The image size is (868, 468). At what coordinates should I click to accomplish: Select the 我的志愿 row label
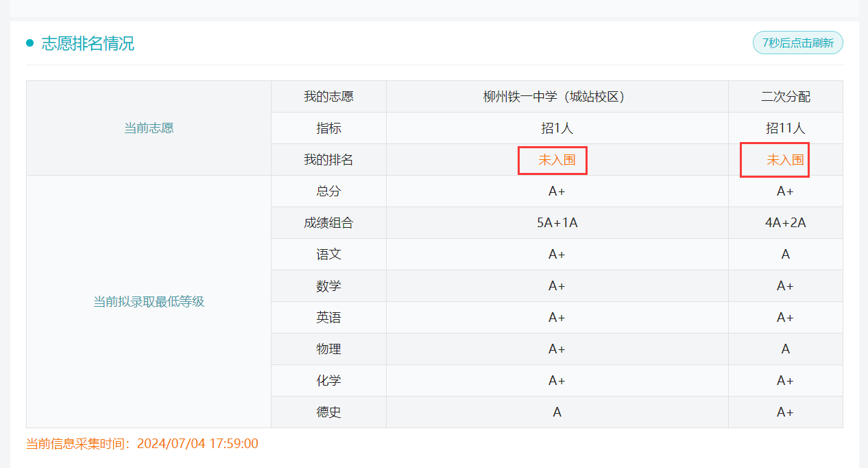tap(328, 97)
